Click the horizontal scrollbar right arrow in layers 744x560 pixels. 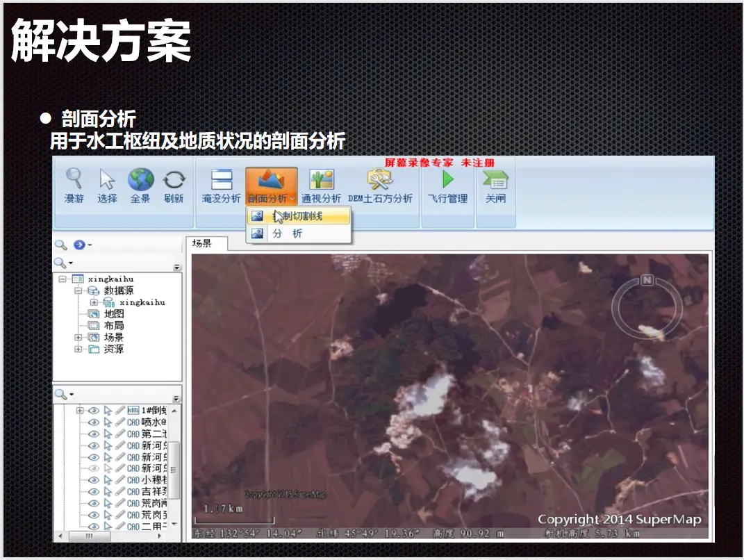(160, 536)
